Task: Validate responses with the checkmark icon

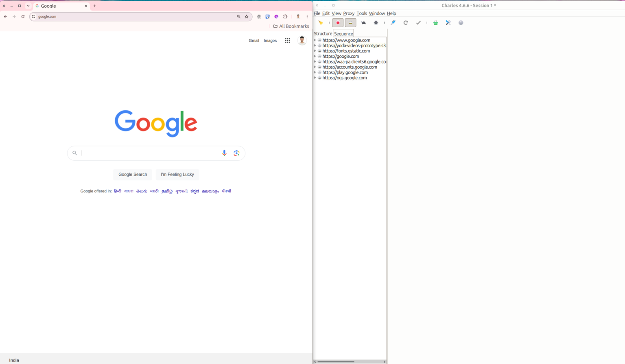Action: 418,22
